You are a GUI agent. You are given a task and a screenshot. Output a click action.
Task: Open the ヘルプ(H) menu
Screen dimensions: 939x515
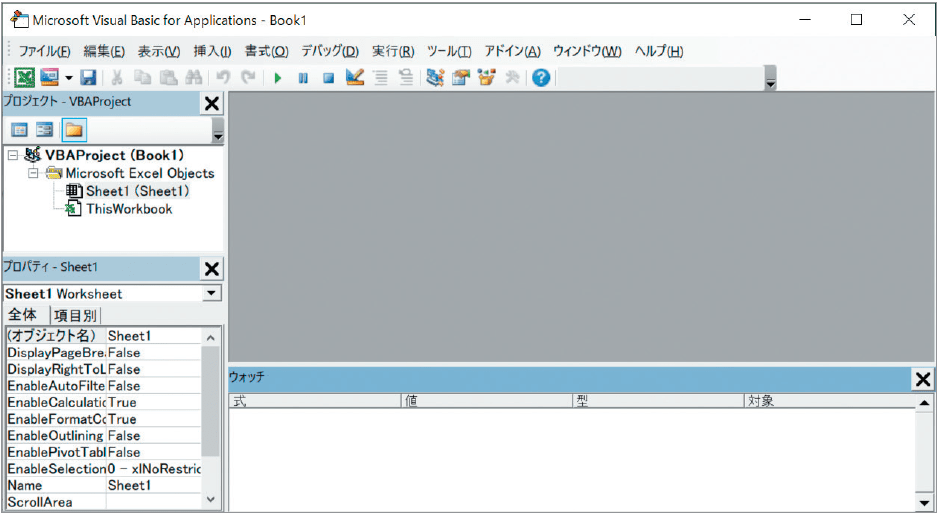tap(659, 52)
